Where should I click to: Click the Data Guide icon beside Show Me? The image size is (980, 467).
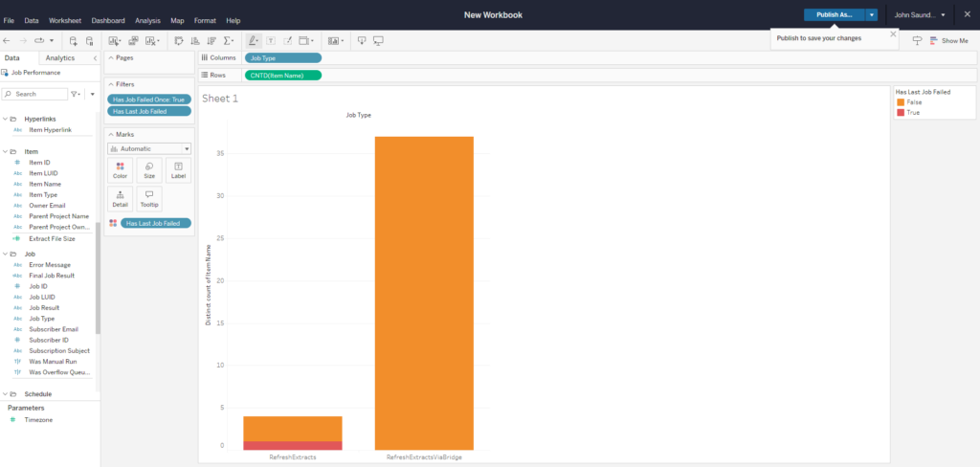917,40
